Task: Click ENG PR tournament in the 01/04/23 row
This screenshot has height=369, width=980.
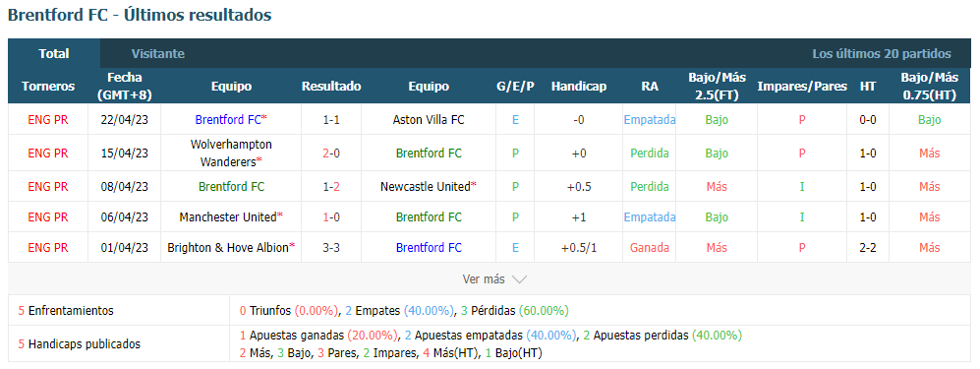Action: (x=47, y=248)
